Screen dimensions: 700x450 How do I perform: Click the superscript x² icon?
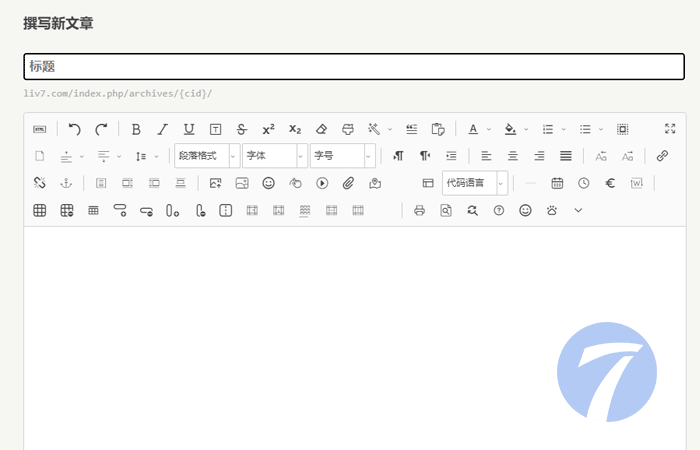coord(268,129)
